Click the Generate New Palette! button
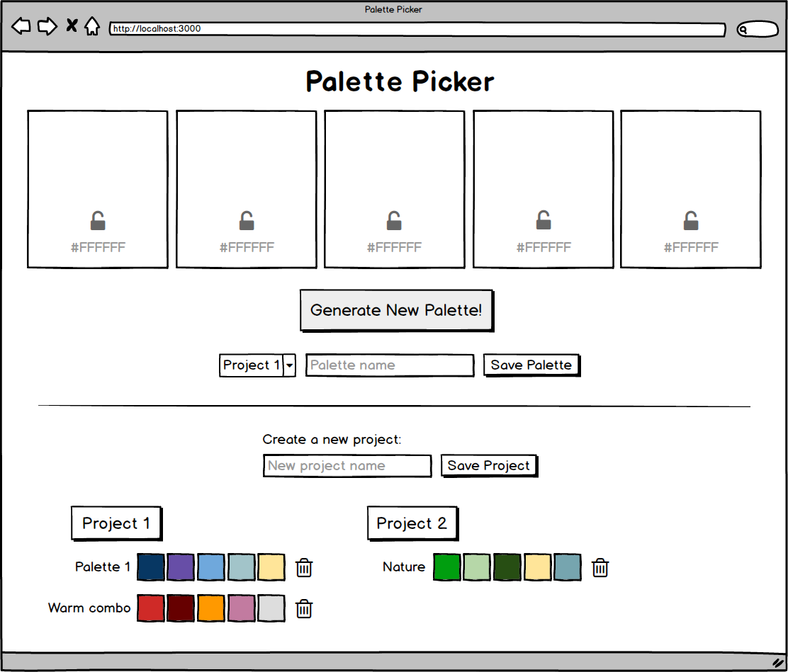Screen dimensions: 788x672 coord(397,310)
